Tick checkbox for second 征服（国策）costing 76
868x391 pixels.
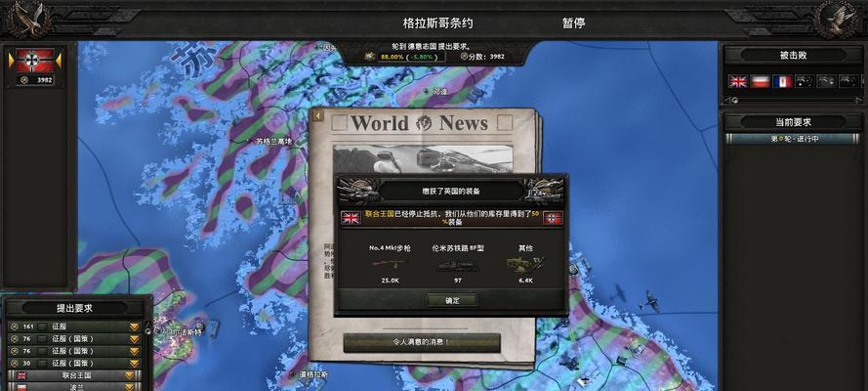pyautogui.click(x=42, y=351)
